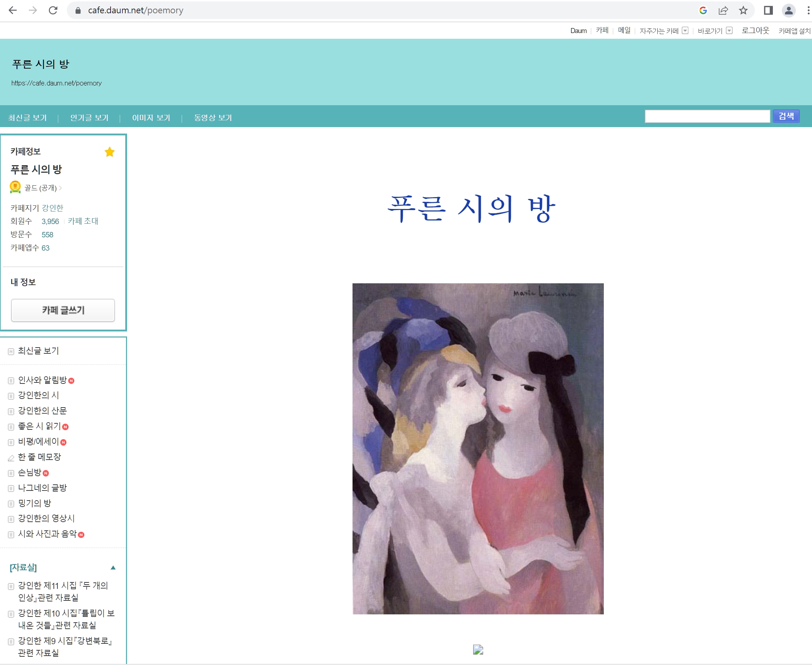Image resolution: width=812 pixels, height=665 pixels.
Task: Click the Daum link in top bar
Action: [x=578, y=31]
